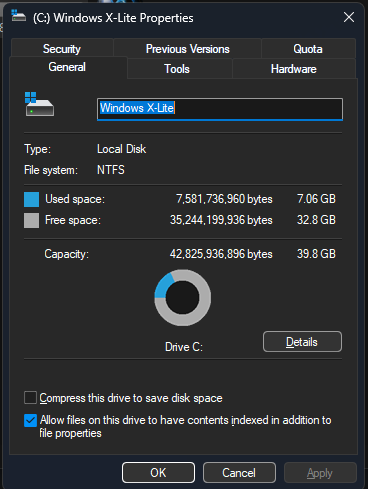The image size is (368, 489).
Task: Open the Hardware tab
Action: [x=294, y=69]
